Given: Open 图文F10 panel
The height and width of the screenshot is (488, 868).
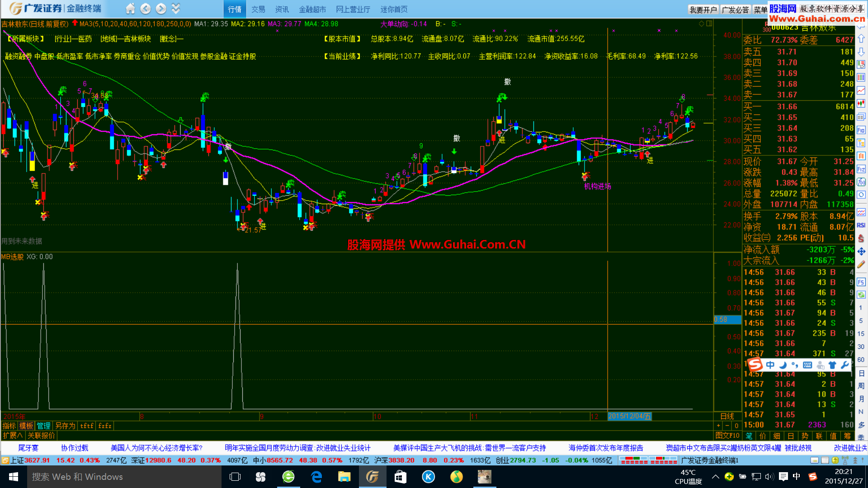Looking at the screenshot, I should click(x=727, y=436).
